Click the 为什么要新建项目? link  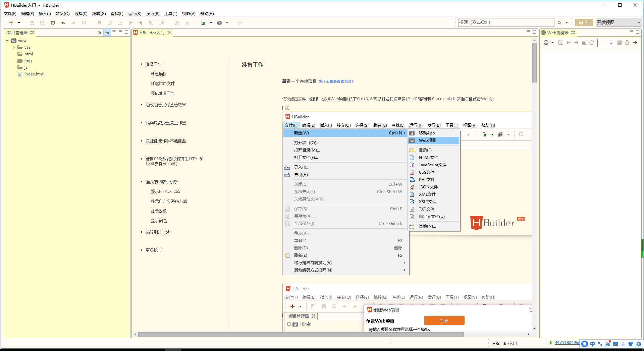tap(336, 81)
